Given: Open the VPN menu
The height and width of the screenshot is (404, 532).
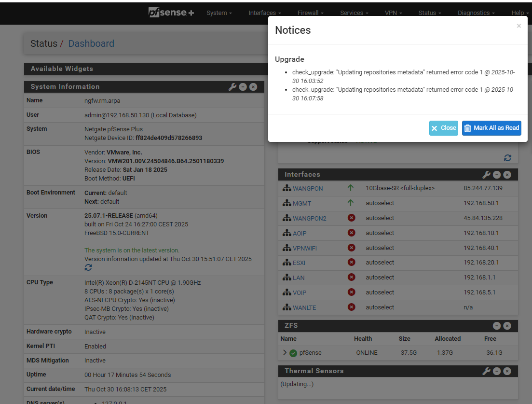Looking at the screenshot, I should (394, 13).
